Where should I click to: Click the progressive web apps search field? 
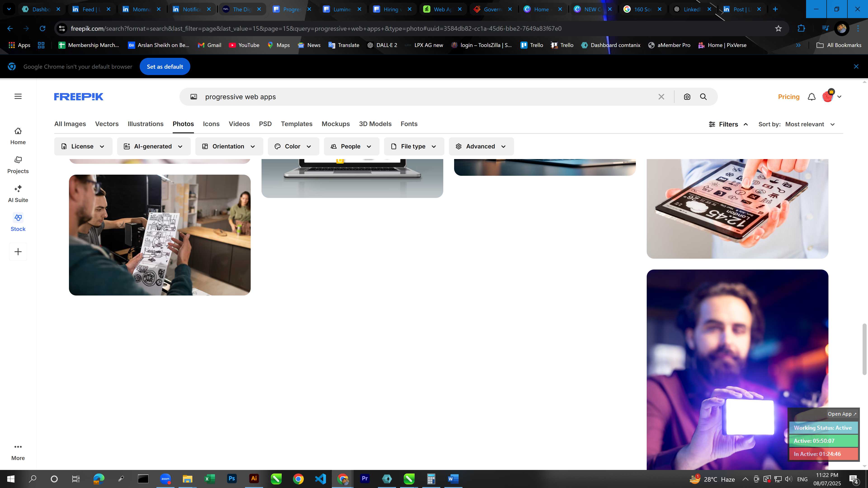tap(428, 97)
